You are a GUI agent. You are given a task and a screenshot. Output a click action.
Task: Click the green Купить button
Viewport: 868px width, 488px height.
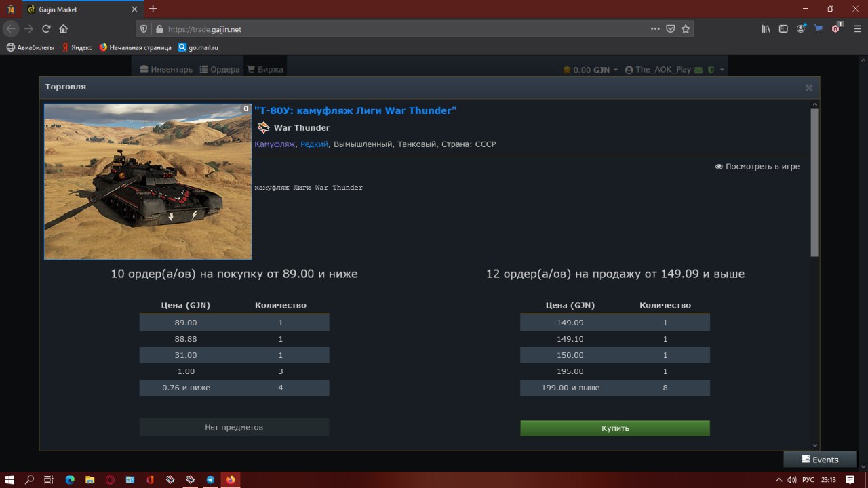(615, 428)
